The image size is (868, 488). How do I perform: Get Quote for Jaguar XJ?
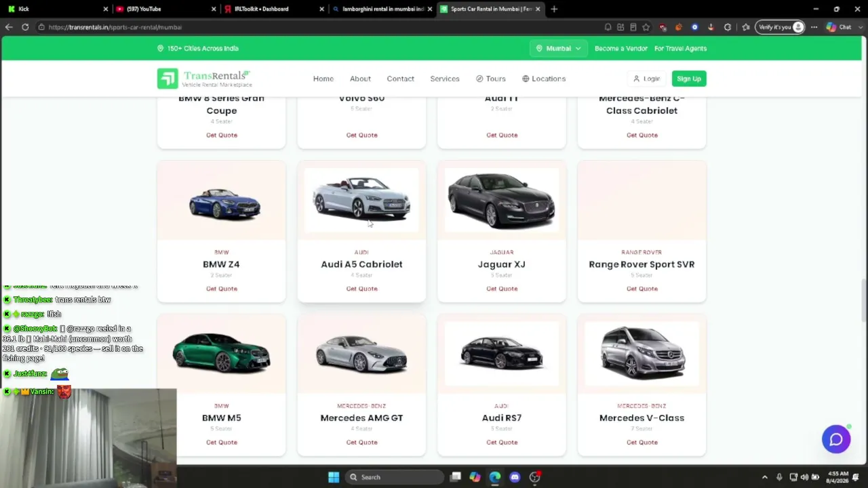502,289
